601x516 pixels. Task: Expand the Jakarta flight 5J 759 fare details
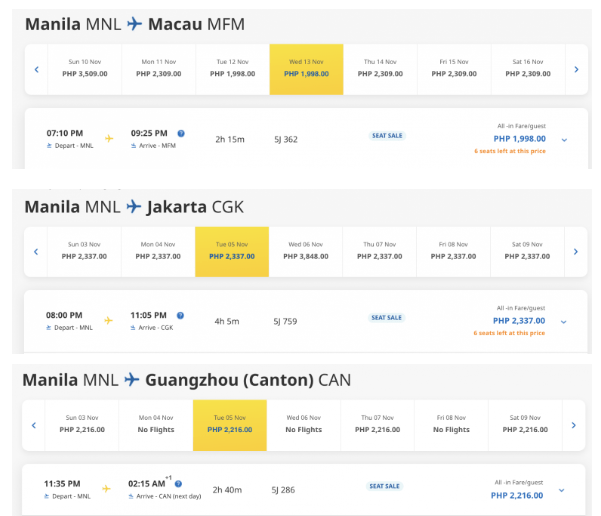[564, 321]
